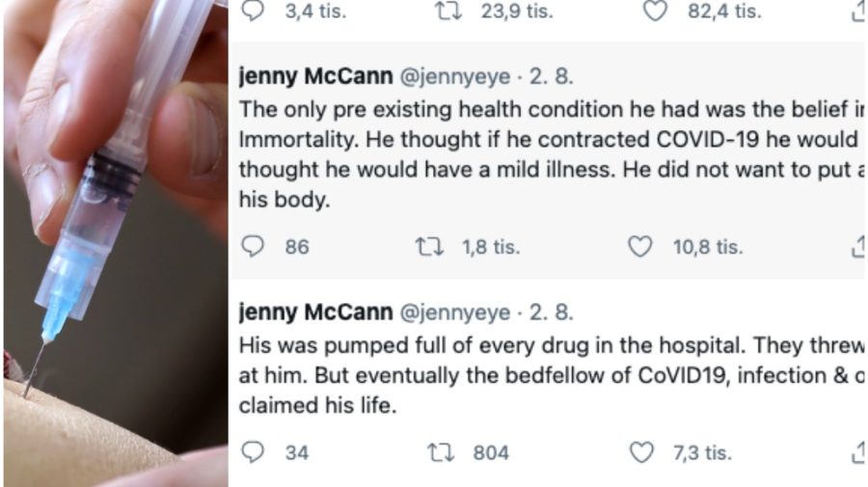Share the tweet about belief in immortality

(x=858, y=247)
